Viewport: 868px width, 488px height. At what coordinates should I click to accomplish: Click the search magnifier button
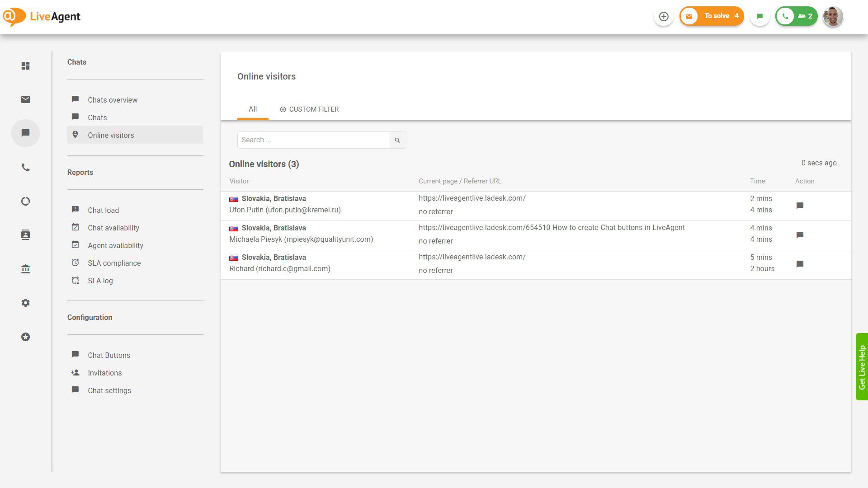pyautogui.click(x=397, y=140)
